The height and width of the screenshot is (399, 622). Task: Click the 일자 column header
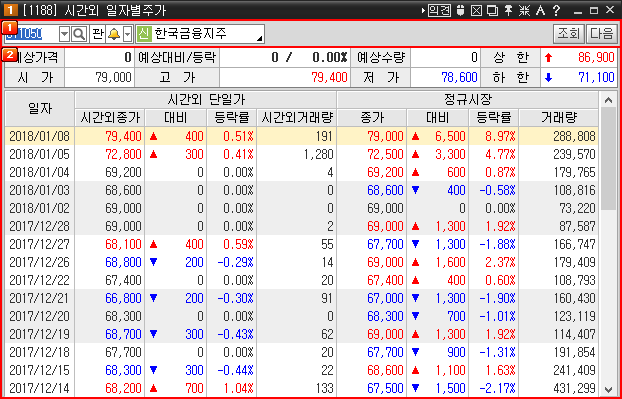[40, 109]
